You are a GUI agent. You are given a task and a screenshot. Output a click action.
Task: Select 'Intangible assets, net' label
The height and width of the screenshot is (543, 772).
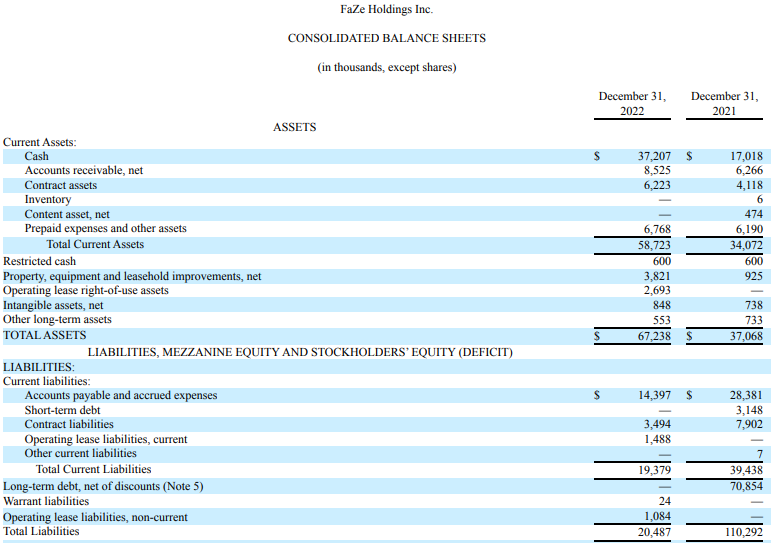pos(53,306)
